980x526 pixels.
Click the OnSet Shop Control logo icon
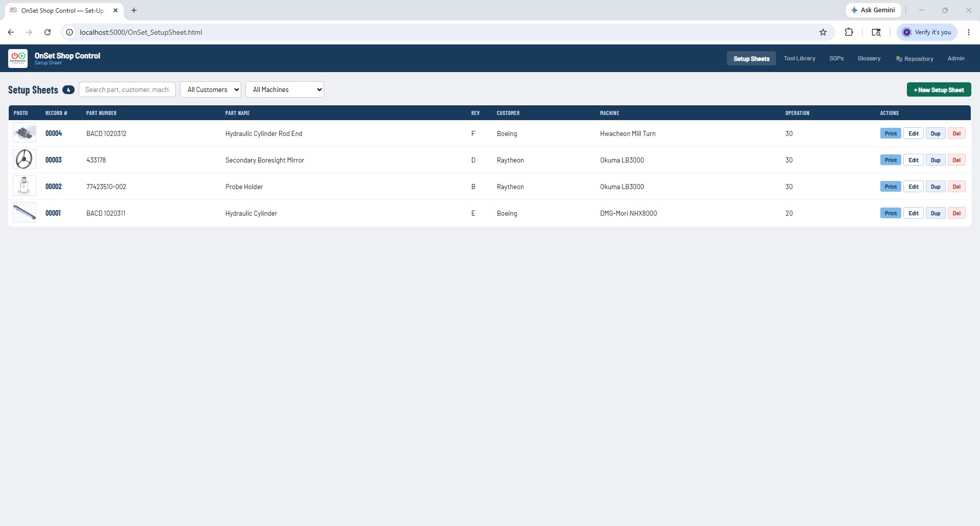point(18,58)
